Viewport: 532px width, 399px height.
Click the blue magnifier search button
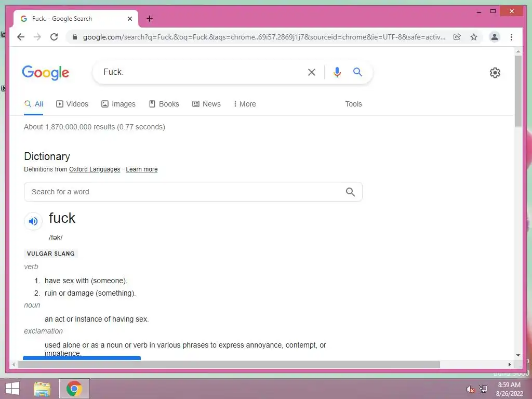pyautogui.click(x=357, y=72)
